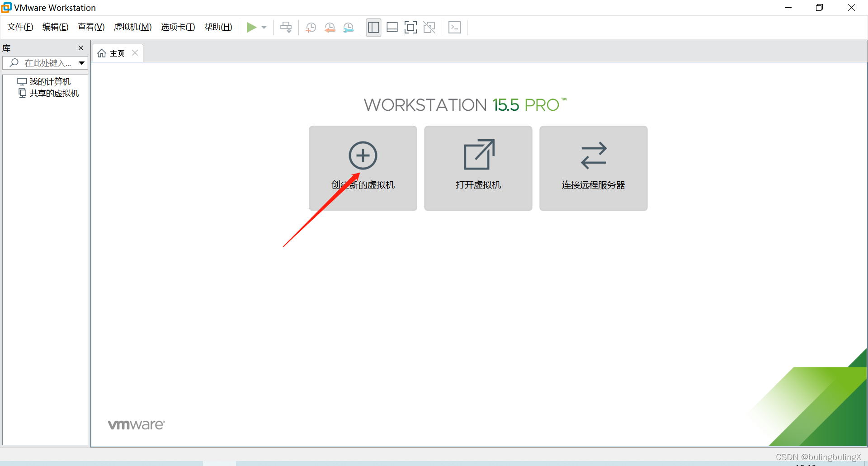Close the 主页 tab

click(x=135, y=53)
